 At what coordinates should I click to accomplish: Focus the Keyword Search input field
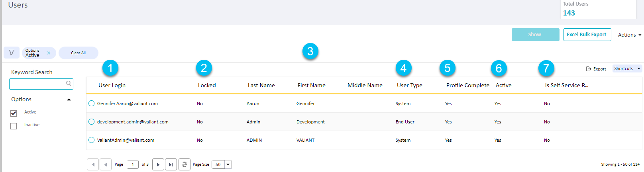(41, 84)
